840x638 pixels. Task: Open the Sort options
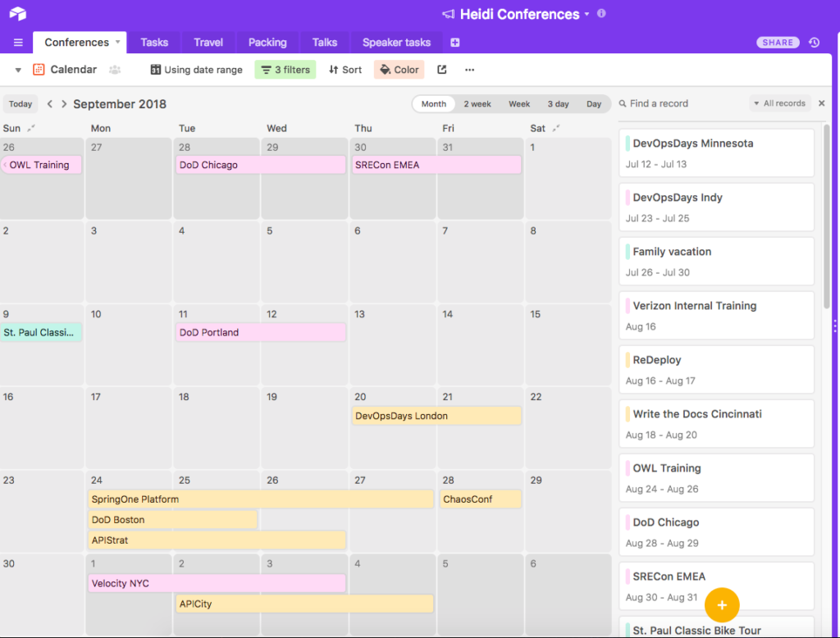[x=345, y=70]
